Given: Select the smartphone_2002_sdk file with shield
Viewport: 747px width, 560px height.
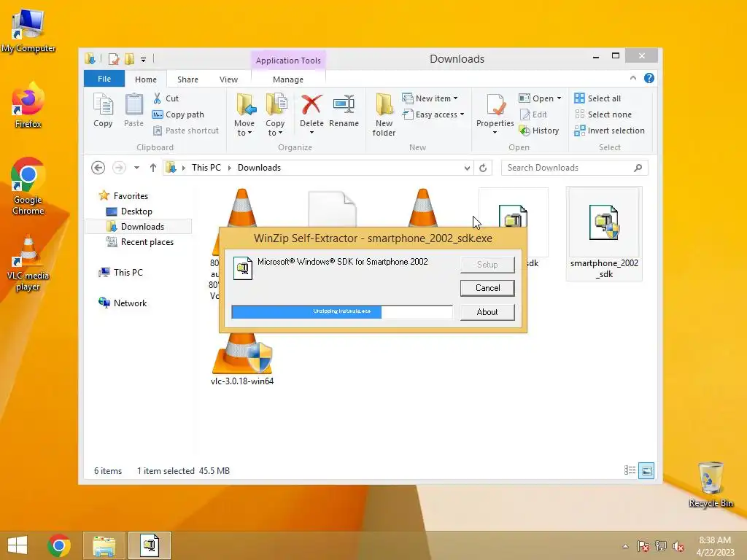Looking at the screenshot, I should click(x=604, y=234).
